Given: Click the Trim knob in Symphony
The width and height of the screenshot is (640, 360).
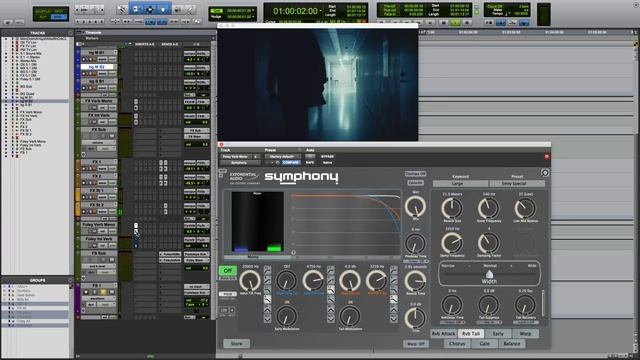Looking at the screenshot, I should coord(415,318).
